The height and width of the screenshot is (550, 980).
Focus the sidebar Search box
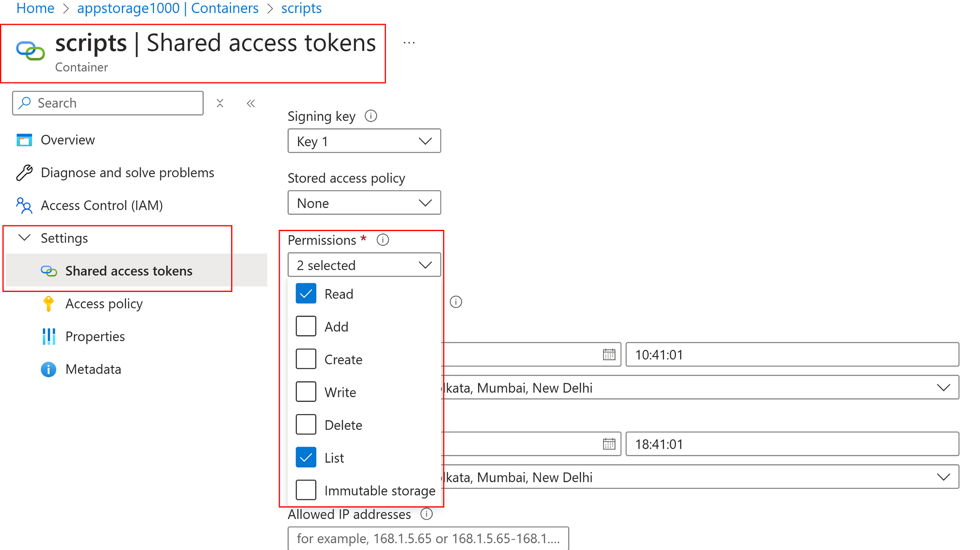point(108,103)
